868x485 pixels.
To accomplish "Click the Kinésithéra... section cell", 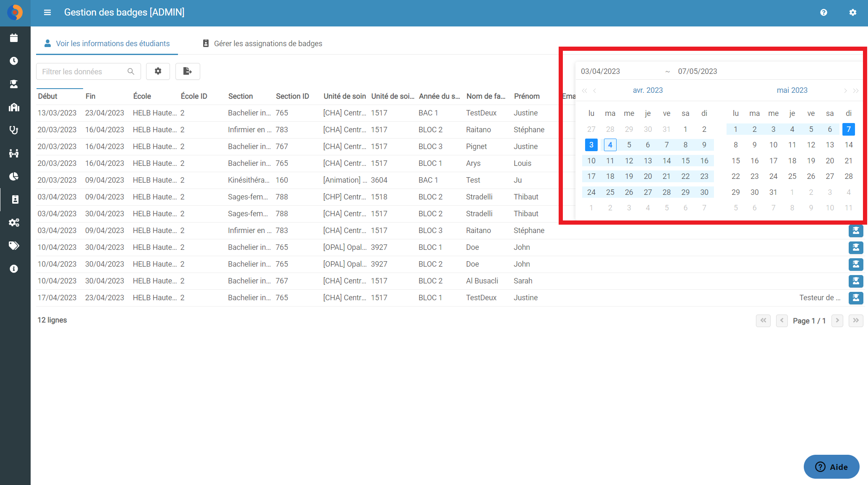I will (249, 180).
